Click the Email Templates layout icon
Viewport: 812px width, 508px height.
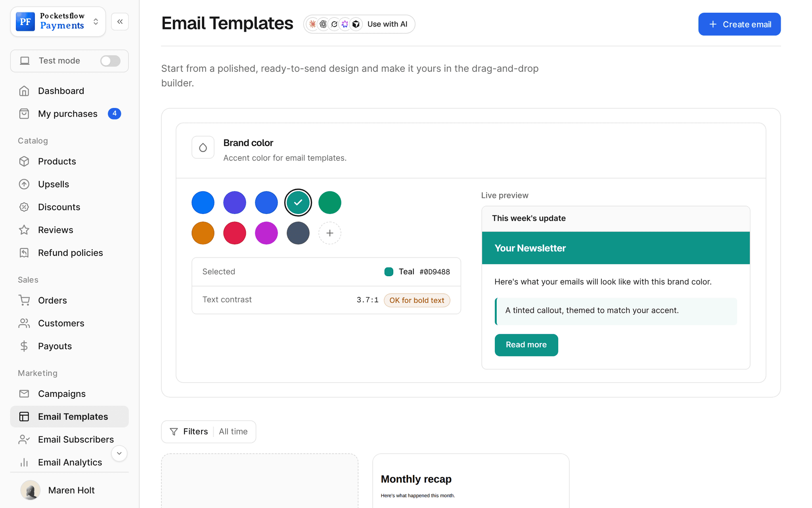pos(24,416)
